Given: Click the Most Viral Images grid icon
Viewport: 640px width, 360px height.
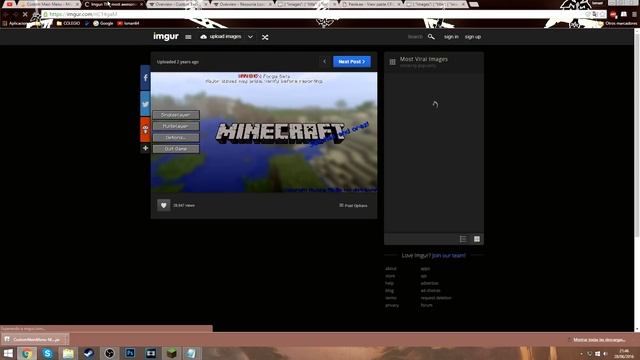Looking at the screenshot, I should coord(392,62).
